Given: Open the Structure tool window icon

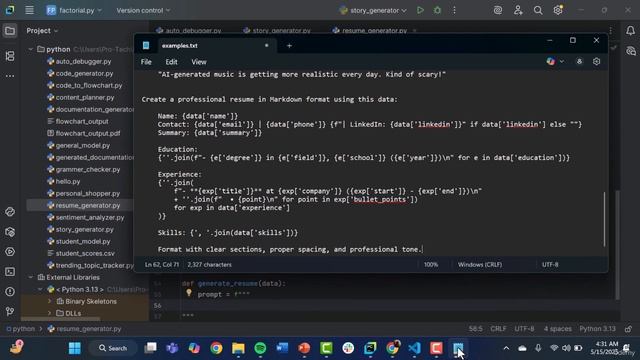Looking at the screenshot, I should pos(10,56).
